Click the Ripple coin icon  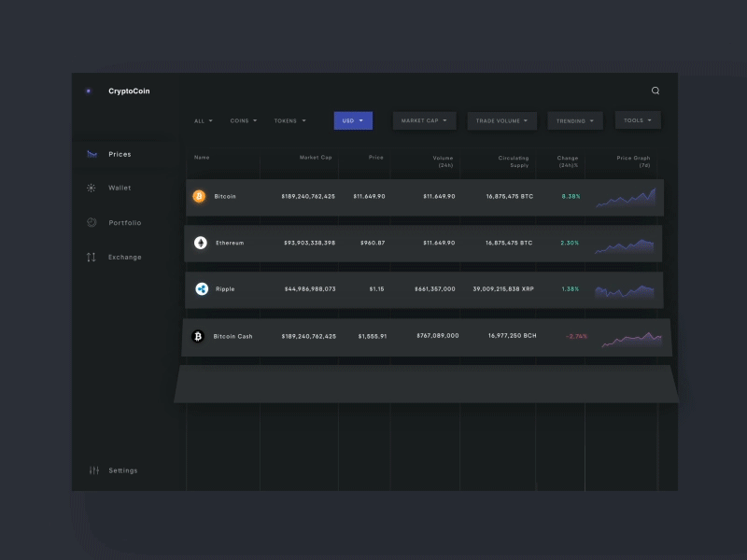[202, 289]
